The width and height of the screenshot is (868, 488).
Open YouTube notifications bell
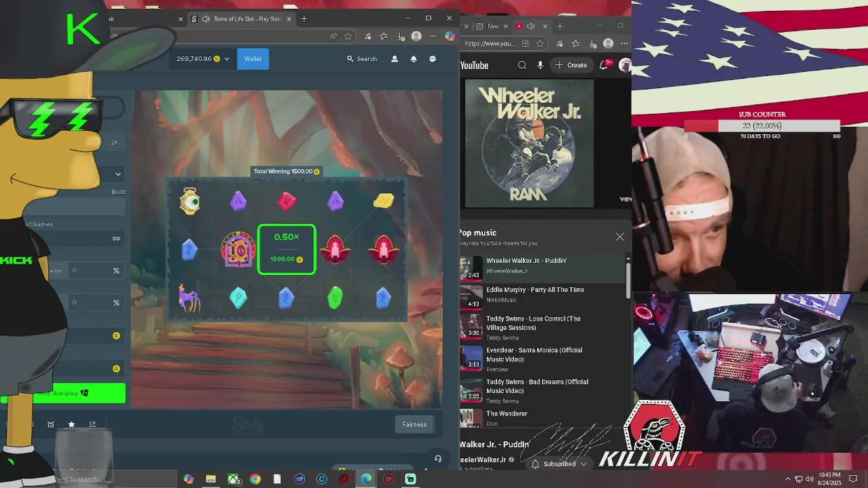(604, 65)
